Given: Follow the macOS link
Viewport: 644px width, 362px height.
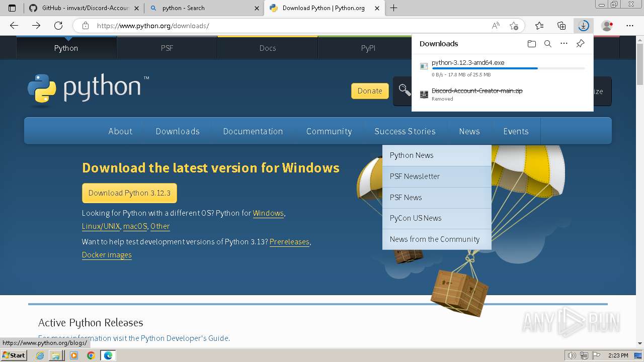Looking at the screenshot, I should [x=135, y=226].
